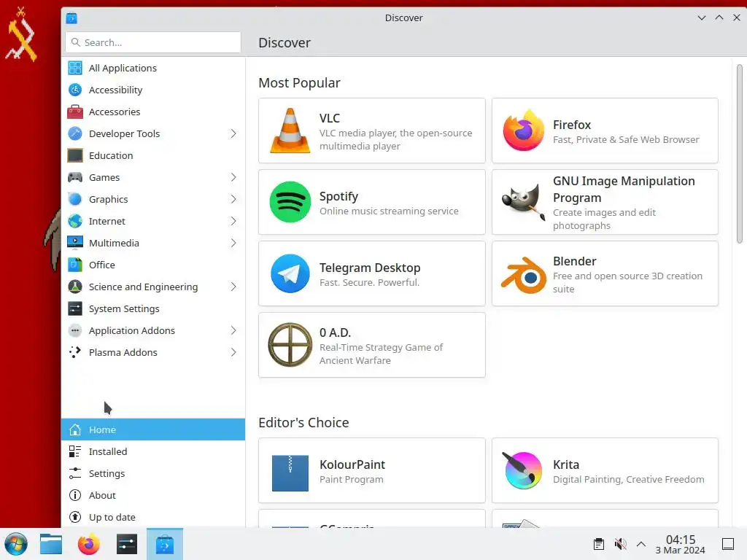Select the Home page entry

pos(153,429)
